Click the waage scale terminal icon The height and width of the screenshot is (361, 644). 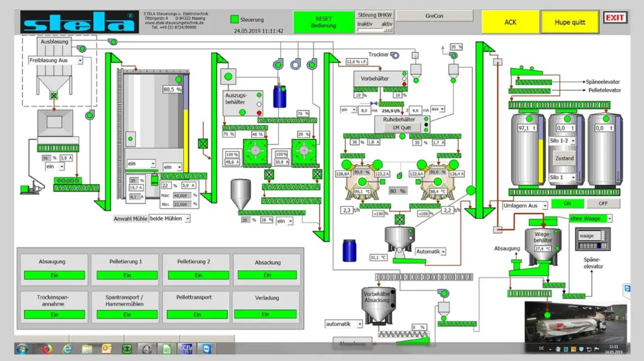click(592, 238)
